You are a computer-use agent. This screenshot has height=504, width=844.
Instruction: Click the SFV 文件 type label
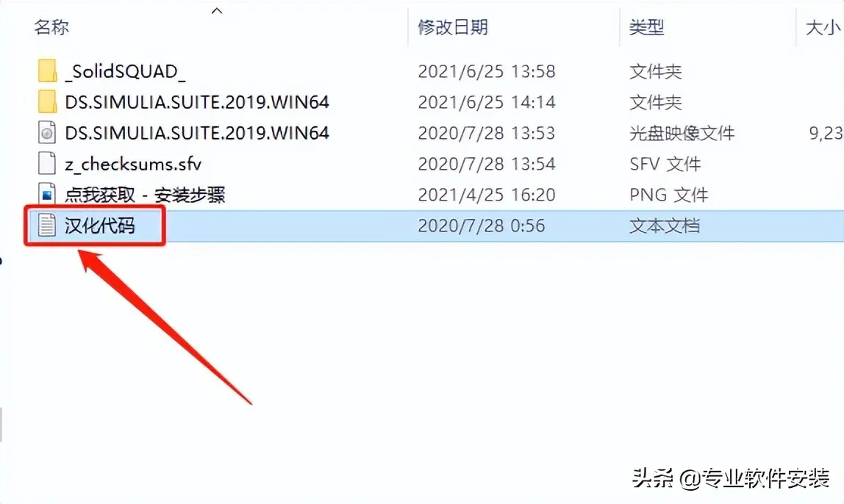point(665,164)
